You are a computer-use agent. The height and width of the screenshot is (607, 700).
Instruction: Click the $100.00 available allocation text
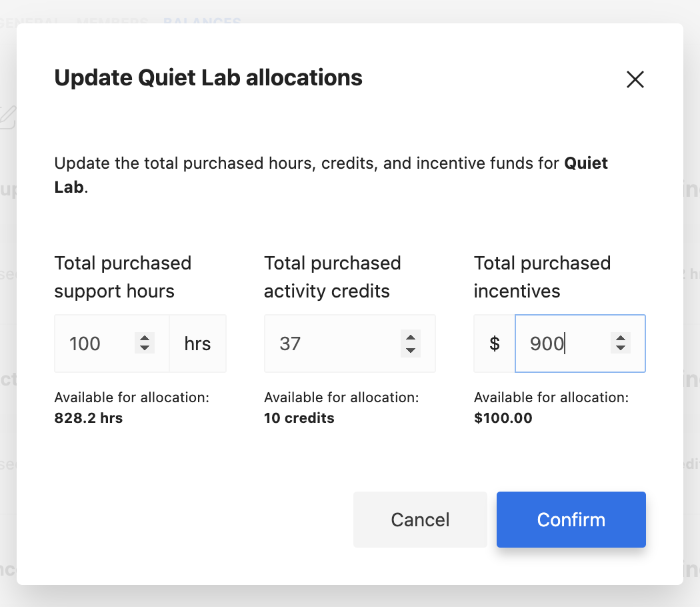pos(503,418)
